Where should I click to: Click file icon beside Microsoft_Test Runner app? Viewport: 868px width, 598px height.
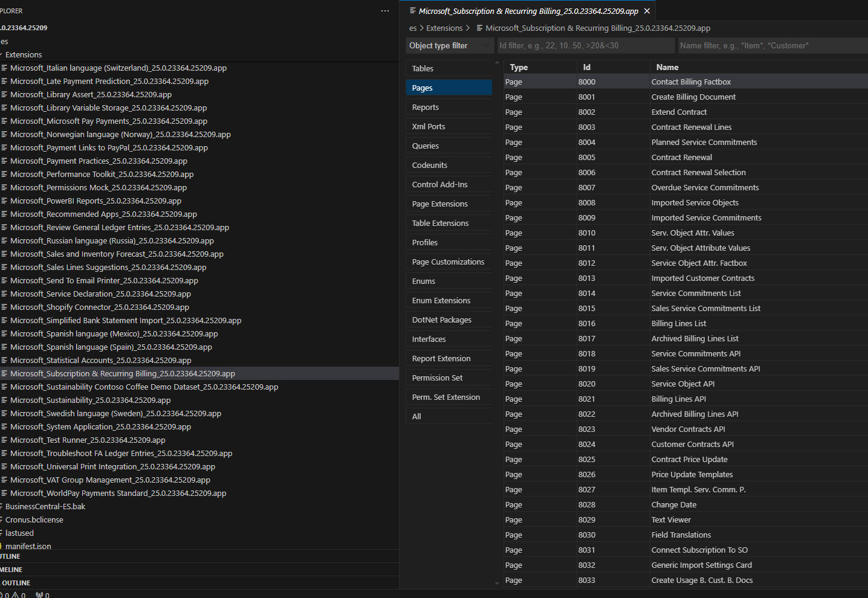coord(5,440)
